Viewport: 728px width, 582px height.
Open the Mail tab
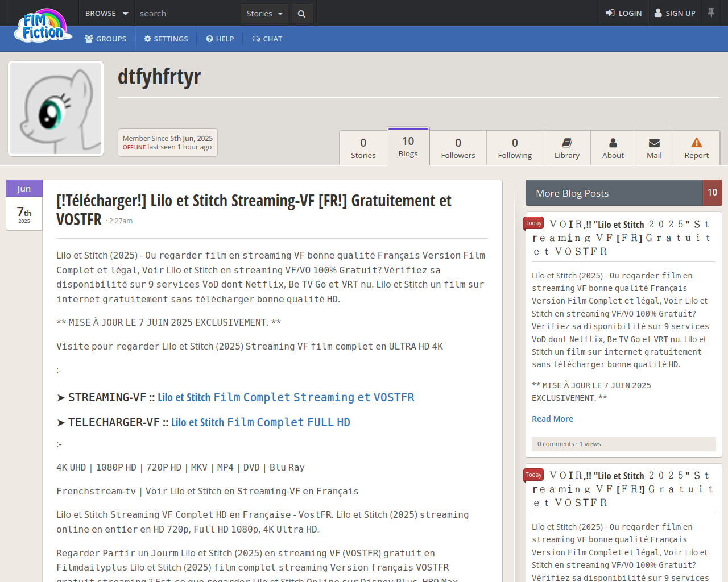[x=654, y=148]
